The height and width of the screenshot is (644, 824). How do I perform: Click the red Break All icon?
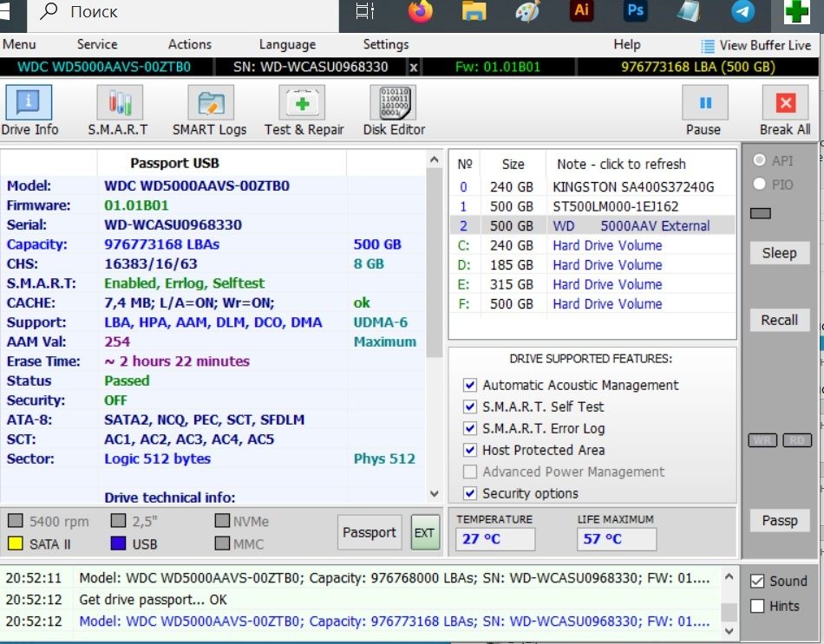tap(785, 103)
